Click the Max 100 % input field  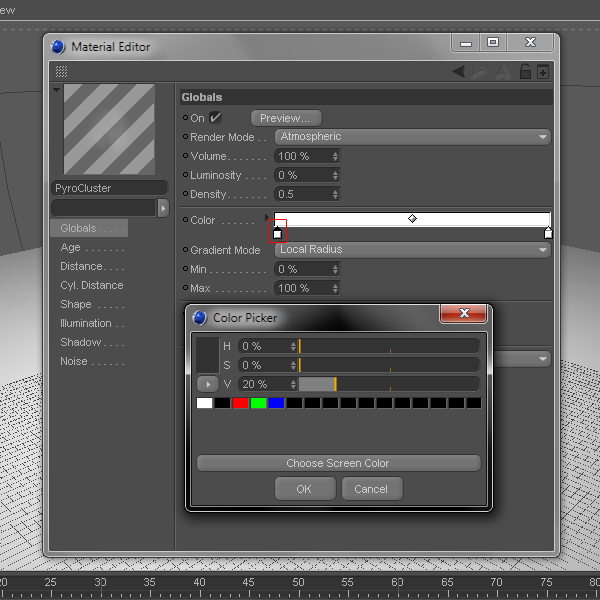(x=303, y=288)
